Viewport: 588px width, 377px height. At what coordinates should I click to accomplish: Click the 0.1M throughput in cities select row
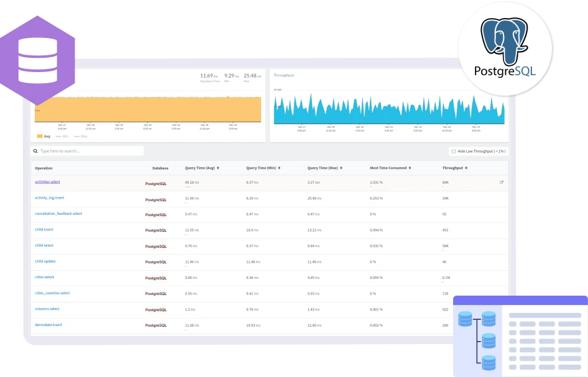446,278
